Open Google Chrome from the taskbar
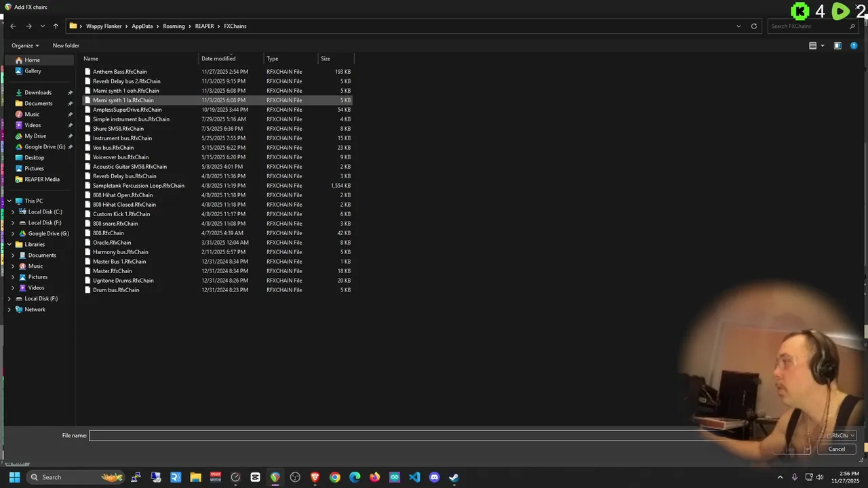Image resolution: width=868 pixels, height=488 pixels. click(x=335, y=477)
